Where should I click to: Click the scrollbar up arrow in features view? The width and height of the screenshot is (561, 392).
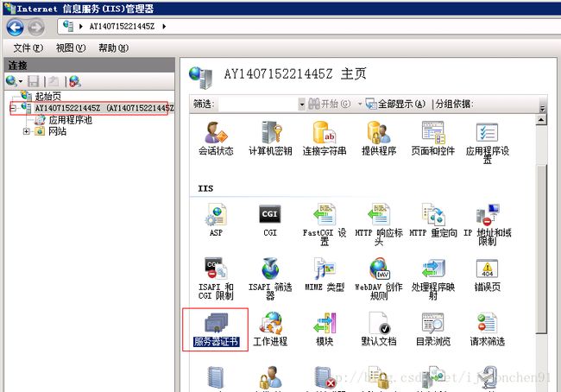click(541, 120)
